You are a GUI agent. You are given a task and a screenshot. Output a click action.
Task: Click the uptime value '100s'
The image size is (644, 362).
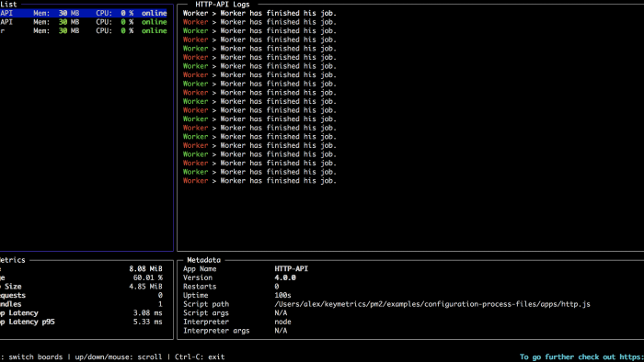[282, 295]
